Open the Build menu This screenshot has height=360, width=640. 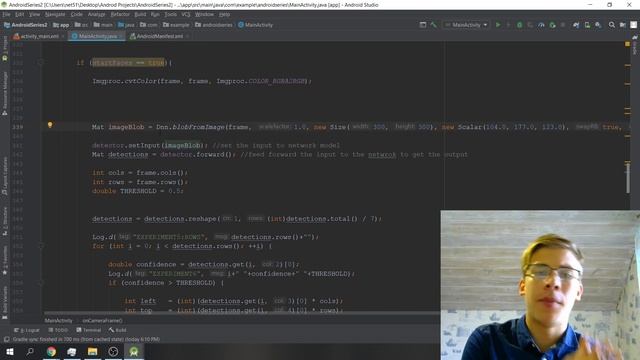[140, 14]
